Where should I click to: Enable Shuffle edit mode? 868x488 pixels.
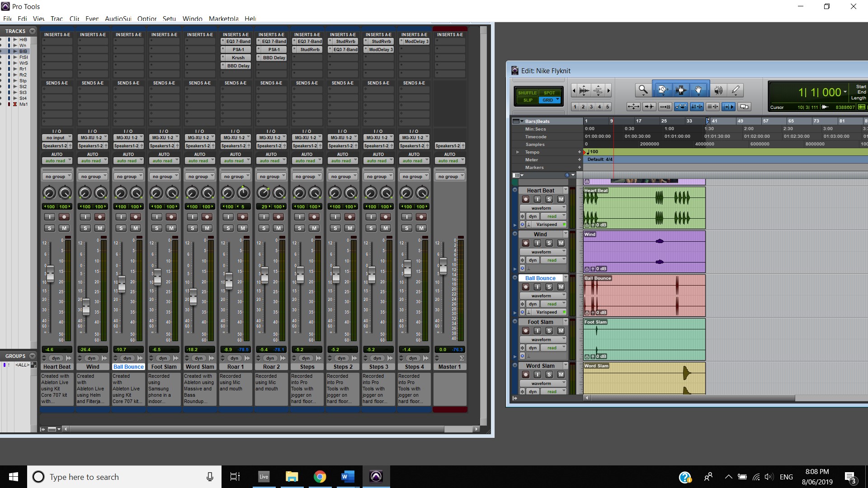tap(527, 93)
